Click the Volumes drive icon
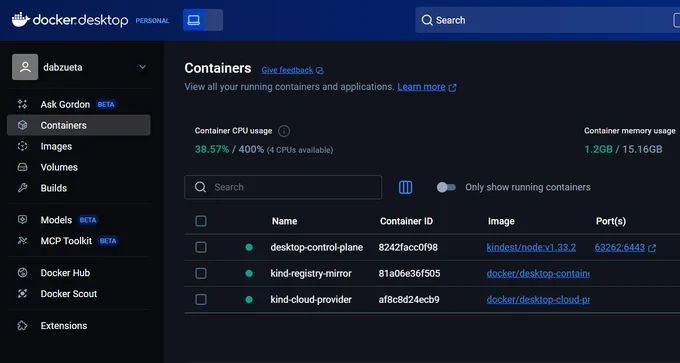680x363 pixels. pyautogui.click(x=23, y=167)
